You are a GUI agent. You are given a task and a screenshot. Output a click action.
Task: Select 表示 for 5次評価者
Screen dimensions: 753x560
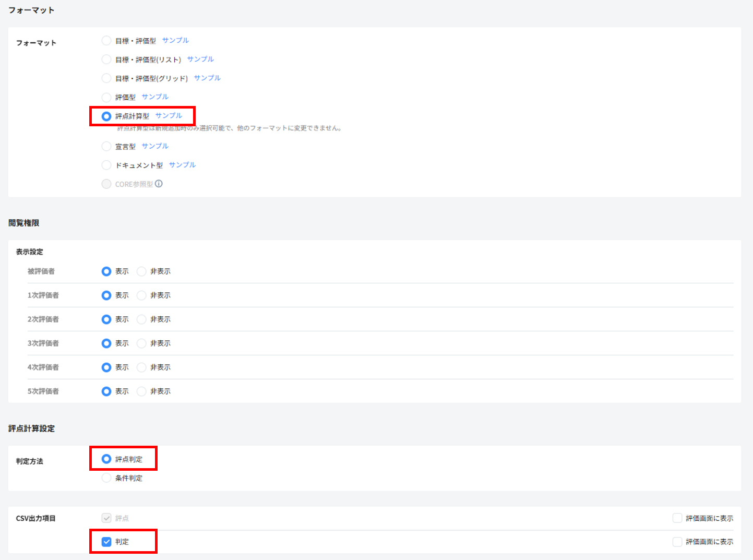[x=106, y=391]
